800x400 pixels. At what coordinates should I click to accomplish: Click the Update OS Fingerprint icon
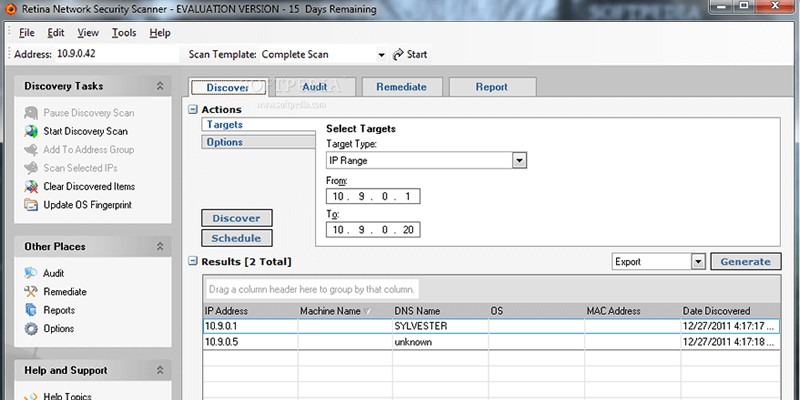pos(31,205)
